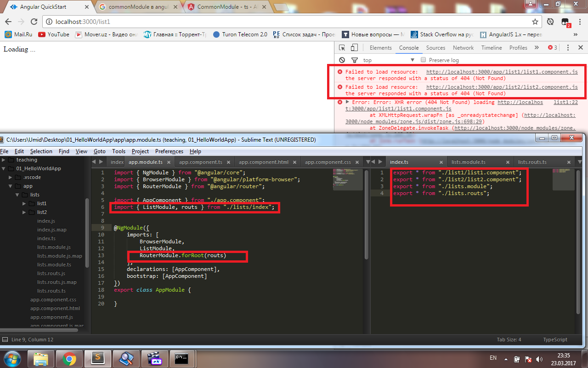Image resolution: width=588 pixels, height=368 pixels.
Task: Expand the list1 folder in the sidebar
Action: pyautogui.click(x=24, y=203)
